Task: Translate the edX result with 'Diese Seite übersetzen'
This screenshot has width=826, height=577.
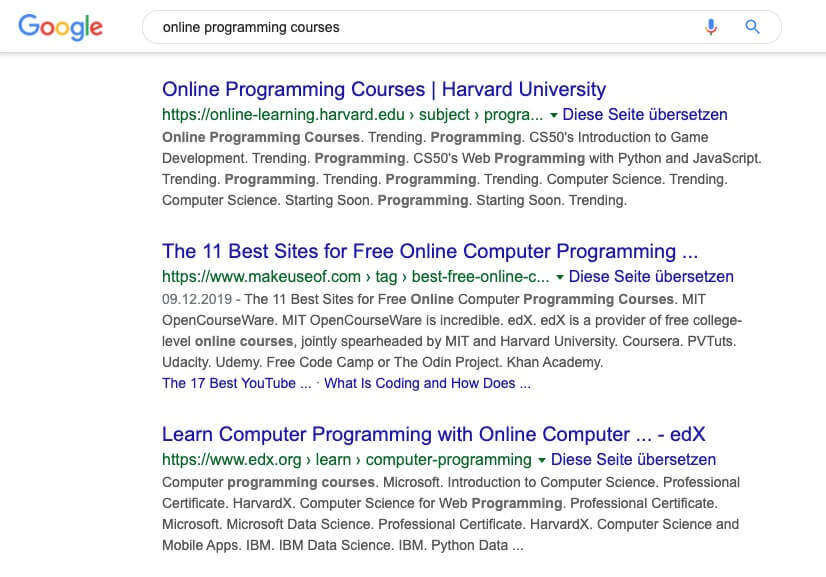Action: pyautogui.click(x=633, y=459)
